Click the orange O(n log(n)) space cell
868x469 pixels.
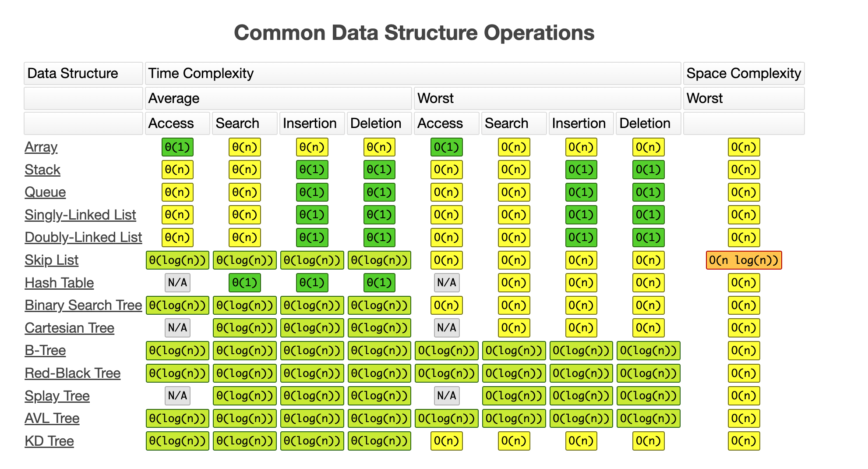coord(744,260)
